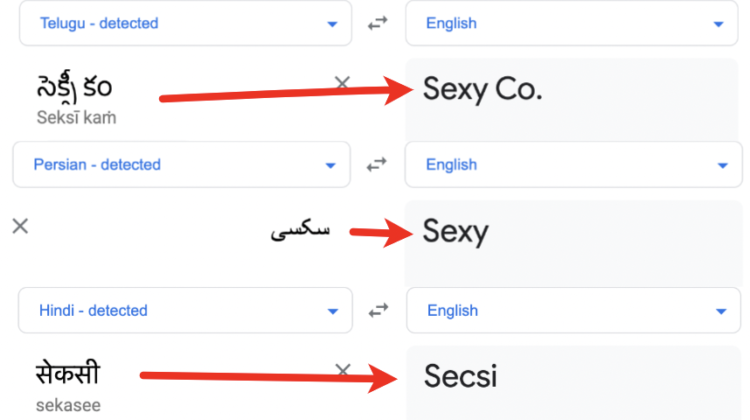Select the 'Secsi' translation output
750x420 pixels.
460,376
